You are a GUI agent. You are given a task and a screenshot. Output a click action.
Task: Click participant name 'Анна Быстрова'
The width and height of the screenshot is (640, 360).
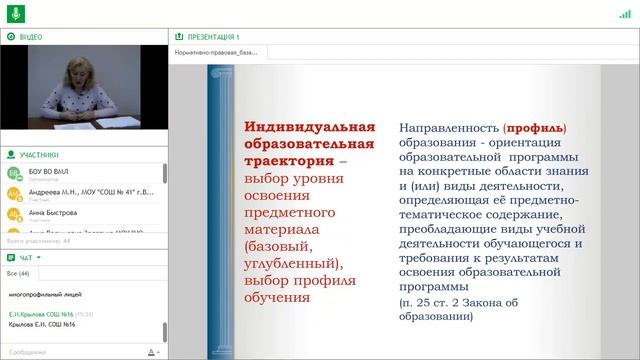click(53, 213)
